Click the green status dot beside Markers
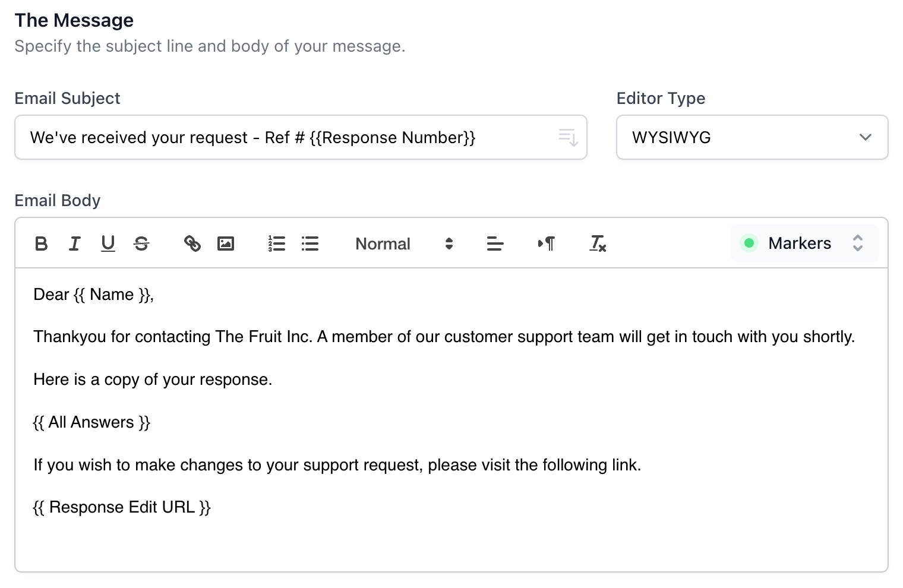Image resolution: width=903 pixels, height=588 pixels. 749,243
